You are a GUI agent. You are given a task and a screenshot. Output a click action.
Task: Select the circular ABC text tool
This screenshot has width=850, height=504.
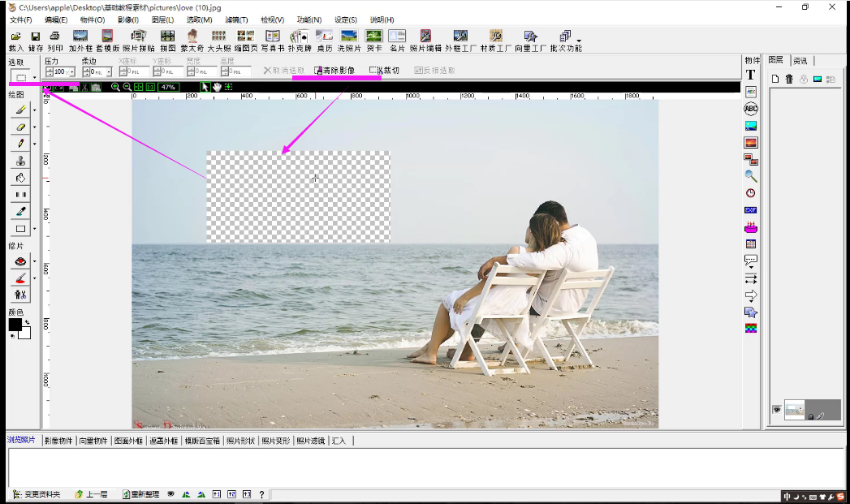pos(751,109)
